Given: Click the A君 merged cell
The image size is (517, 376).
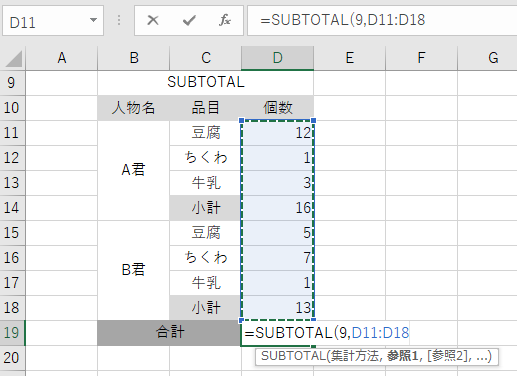Looking at the screenshot, I should tap(134, 170).
